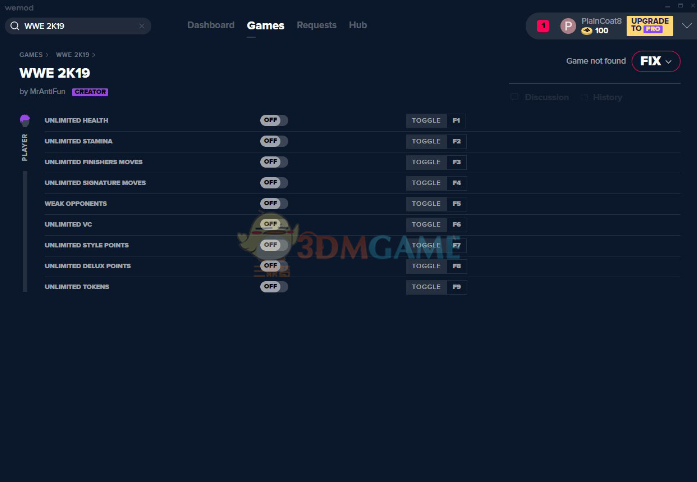Click TOGGLE hotkey button for F2
Image resolution: width=697 pixels, height=482 pixels.
pyautogui.click(x=426, y=141)
